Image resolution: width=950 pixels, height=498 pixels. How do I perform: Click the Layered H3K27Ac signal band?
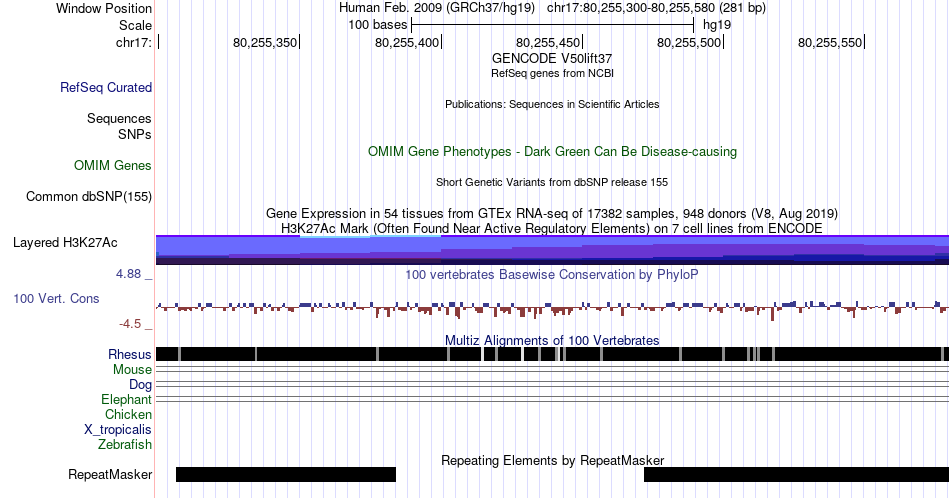[552, 250]
